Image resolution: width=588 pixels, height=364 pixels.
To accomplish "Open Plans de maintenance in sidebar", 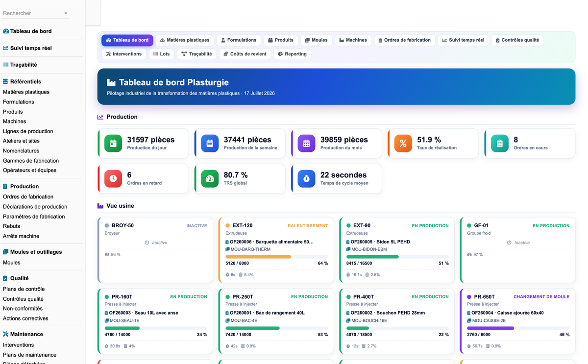I will click(x=29, y=355).
